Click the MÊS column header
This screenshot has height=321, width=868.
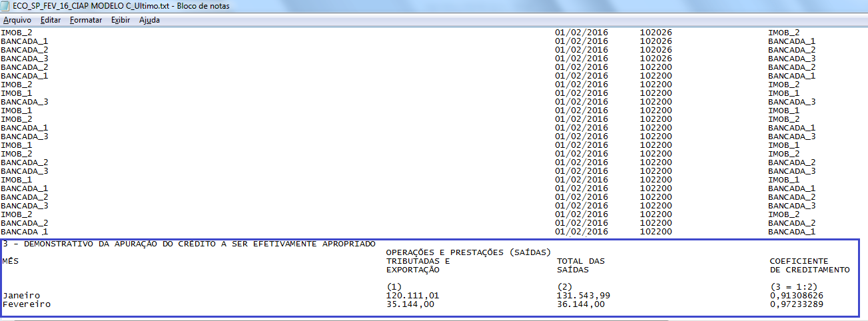pos(9,261)
